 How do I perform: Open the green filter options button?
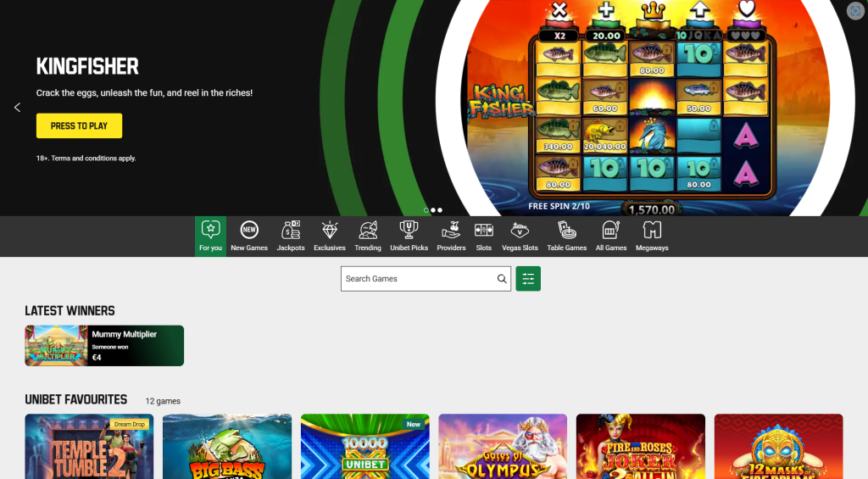coord(528,279)
